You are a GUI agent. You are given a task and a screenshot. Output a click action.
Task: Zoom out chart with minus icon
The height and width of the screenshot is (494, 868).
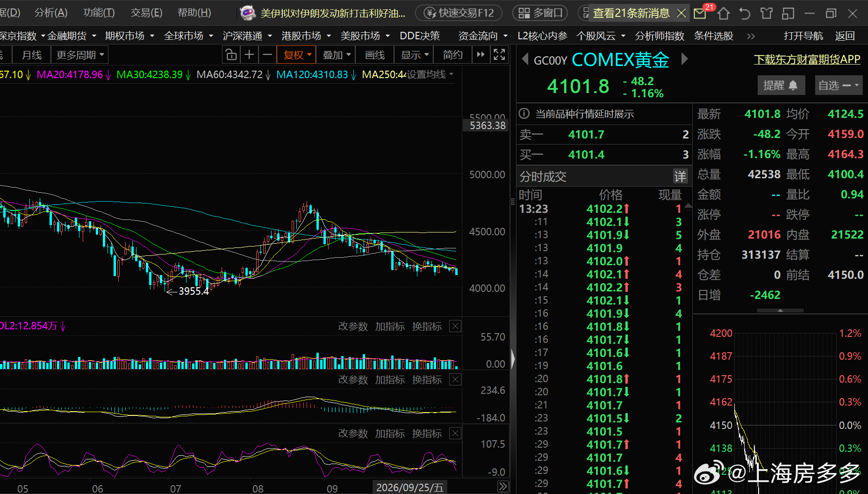(x=267, y=55)
